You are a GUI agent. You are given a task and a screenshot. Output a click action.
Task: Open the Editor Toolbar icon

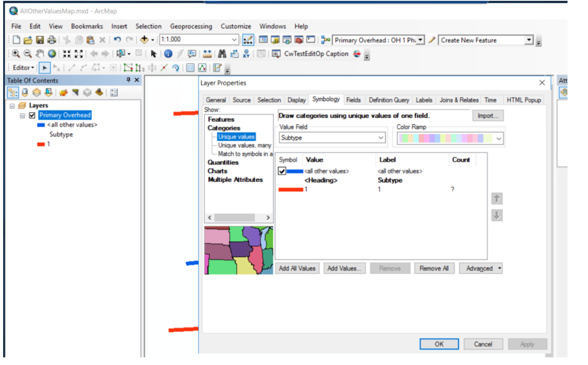point(248,40)
